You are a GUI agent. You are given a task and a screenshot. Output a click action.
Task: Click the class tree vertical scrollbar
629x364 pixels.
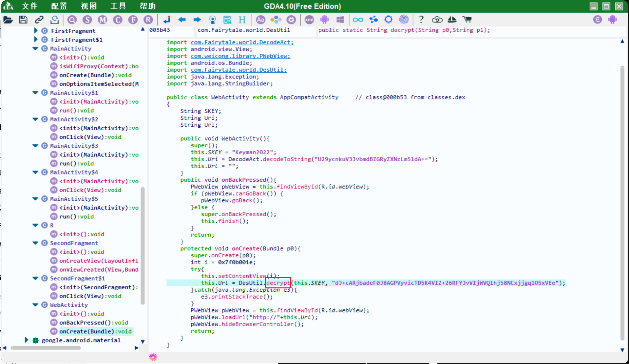143,246
